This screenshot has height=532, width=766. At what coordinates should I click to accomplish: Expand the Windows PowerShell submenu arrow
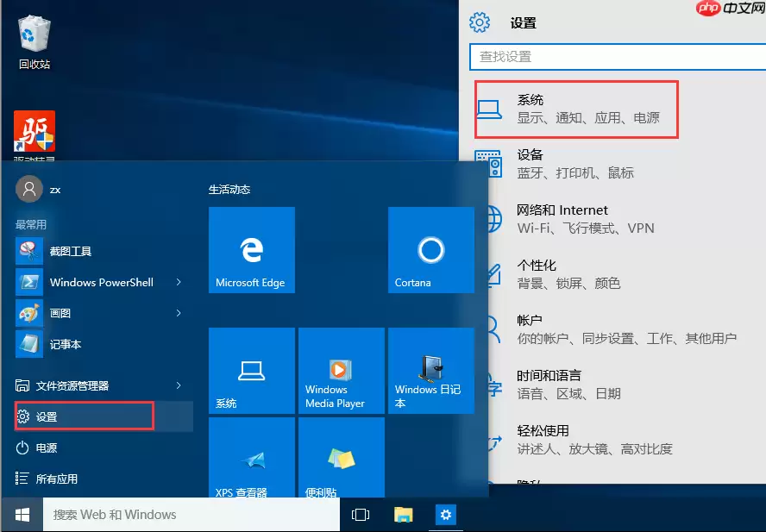[179, 282]
